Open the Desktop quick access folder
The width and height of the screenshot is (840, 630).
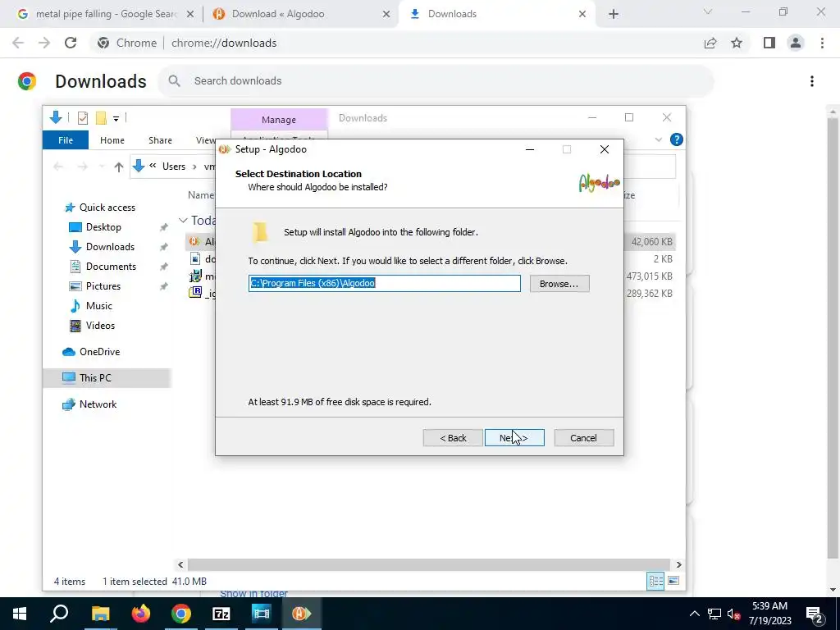103,227
